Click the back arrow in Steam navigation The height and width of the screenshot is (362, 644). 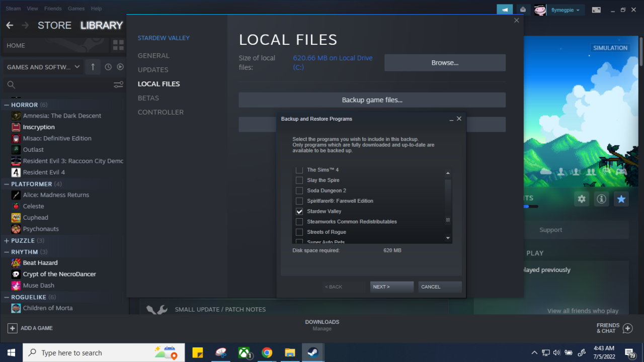[x=10, y=25]
